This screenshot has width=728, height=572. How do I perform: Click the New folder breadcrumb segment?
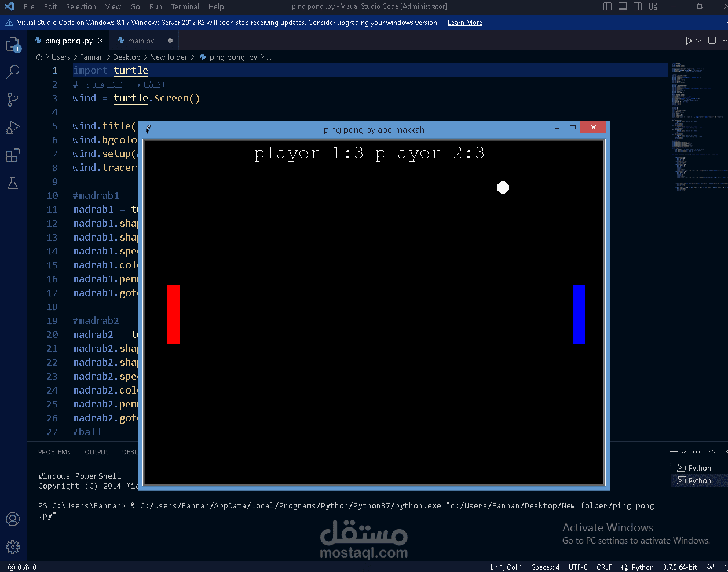(x=169, y=57)
